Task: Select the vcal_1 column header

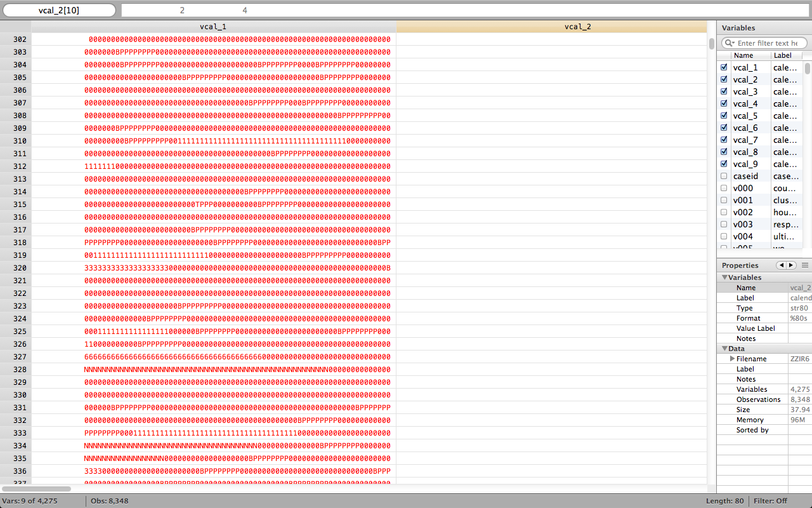Action: (x=213, y=27)
